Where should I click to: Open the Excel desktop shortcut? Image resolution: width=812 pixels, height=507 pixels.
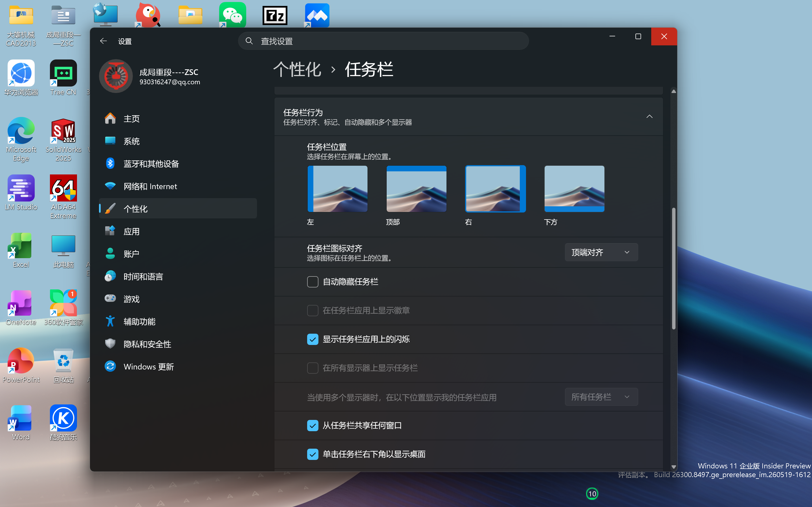click(21, 251)
